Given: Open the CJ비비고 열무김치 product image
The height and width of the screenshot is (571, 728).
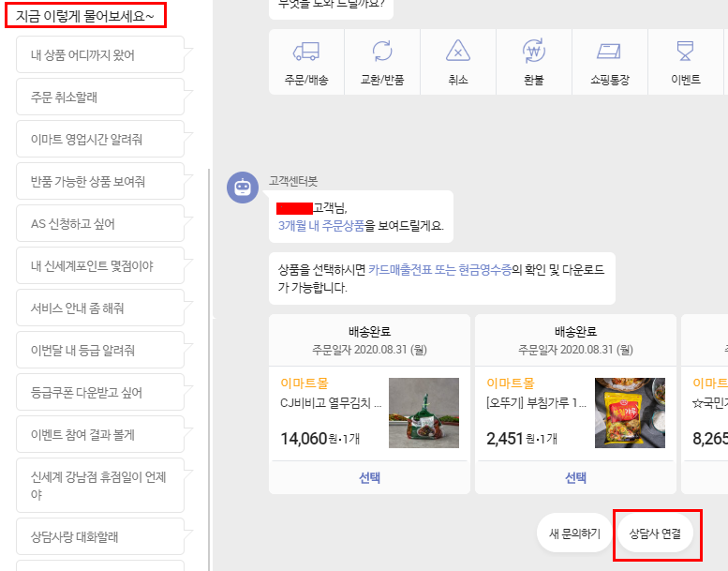Looking at the screenshot, I should 423,413.
